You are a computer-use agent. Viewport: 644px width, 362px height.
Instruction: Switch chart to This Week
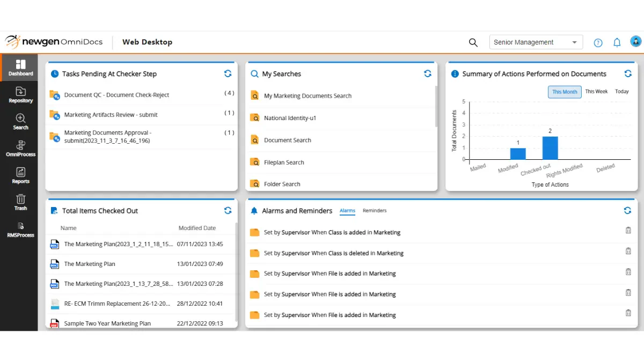tap(596, 92)
